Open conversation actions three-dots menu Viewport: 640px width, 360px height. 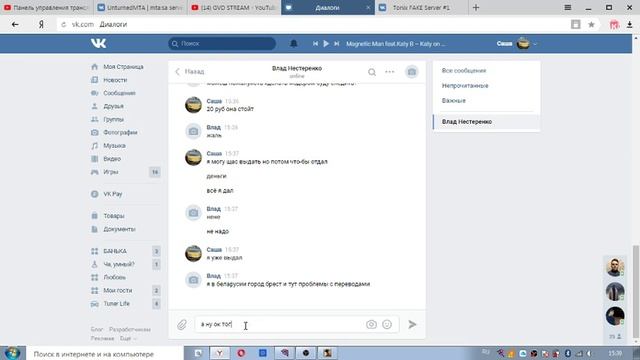(390, 72)
